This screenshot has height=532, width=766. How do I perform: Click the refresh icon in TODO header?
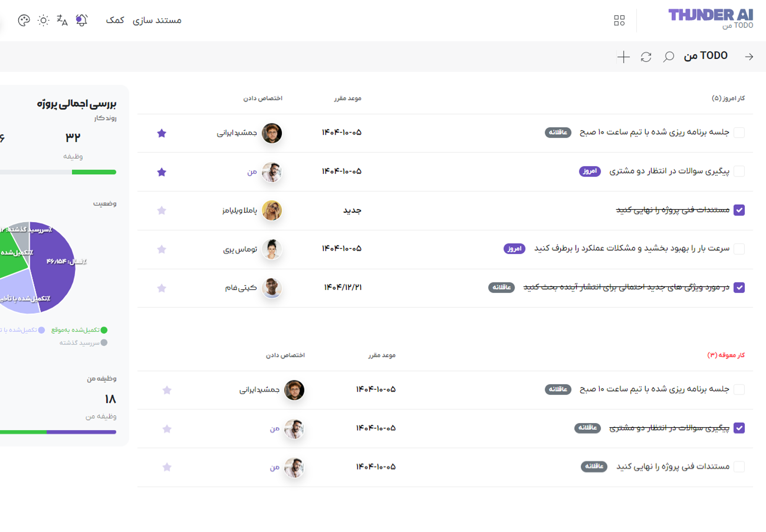(x=646, y=57)
